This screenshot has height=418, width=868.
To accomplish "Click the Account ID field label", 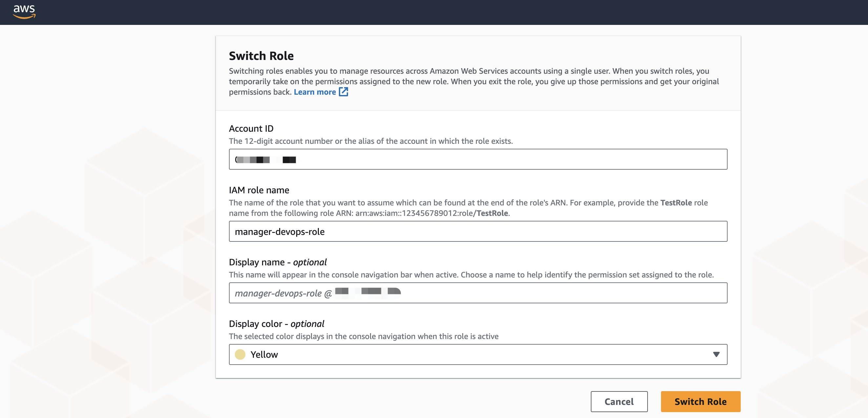I will [x=251, y=128].
